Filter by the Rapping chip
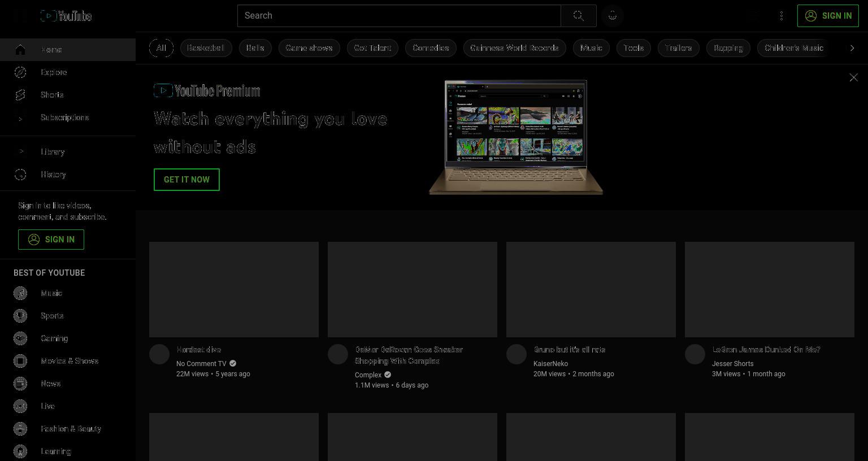Viewport: 868px width, 461px height. click(728, 48)
